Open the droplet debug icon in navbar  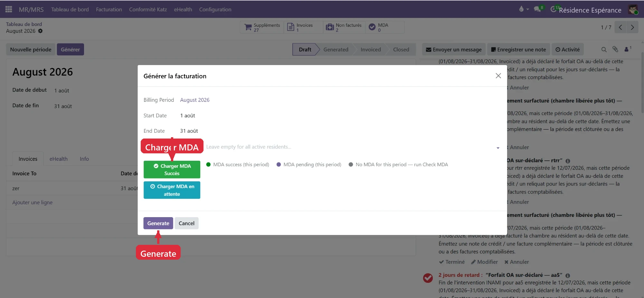(521, 9)
